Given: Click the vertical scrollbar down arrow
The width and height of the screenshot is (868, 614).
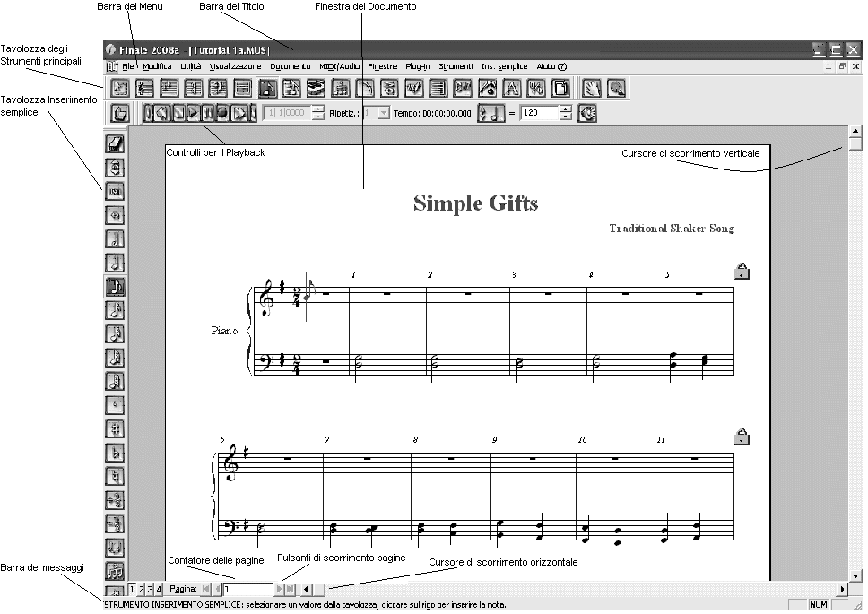Looking at the screenshot, I should (855, 575).
